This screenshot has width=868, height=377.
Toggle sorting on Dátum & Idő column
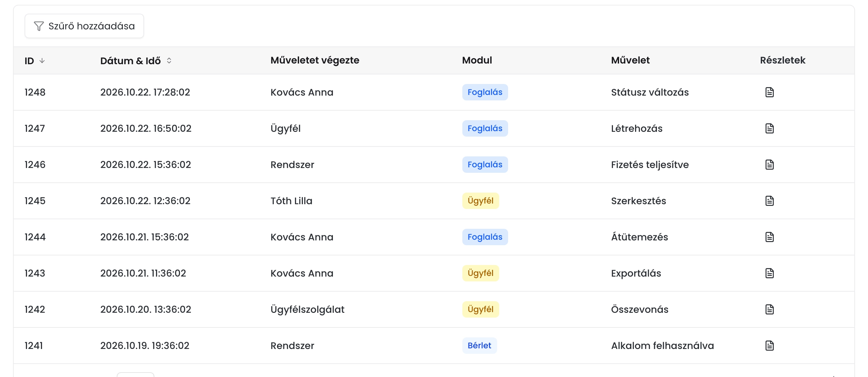[x=169, y=60]
